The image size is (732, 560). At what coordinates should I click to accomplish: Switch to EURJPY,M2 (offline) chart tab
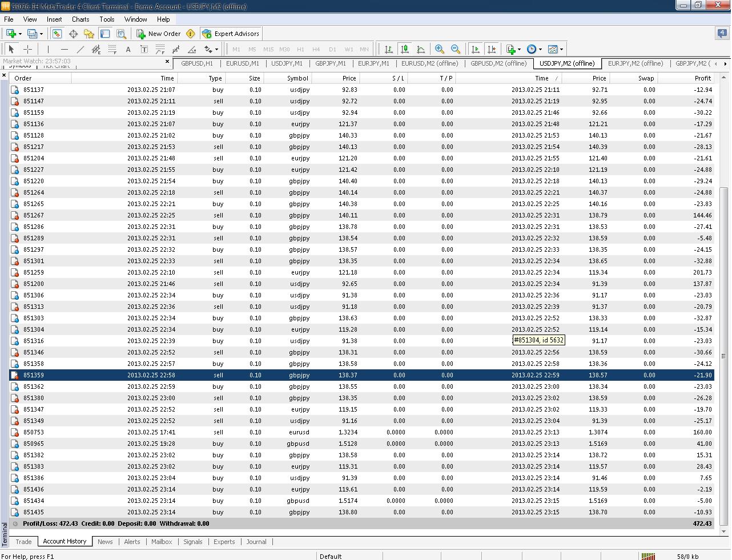click(x=636, y=63)
